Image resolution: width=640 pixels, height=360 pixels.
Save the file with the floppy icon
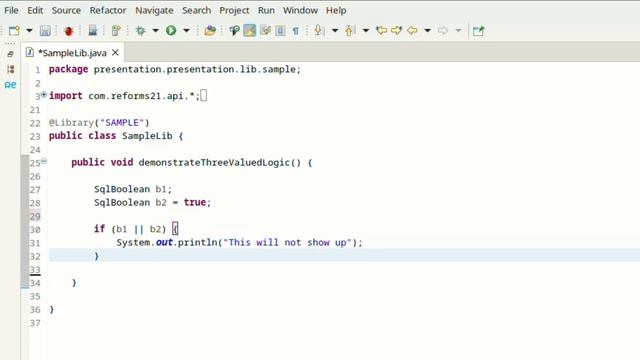click(45, 31)
